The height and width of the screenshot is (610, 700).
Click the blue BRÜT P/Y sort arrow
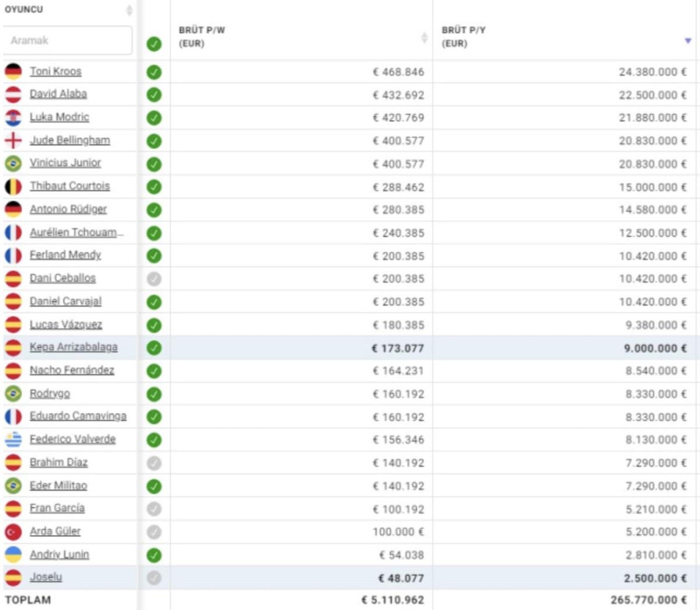[688, 40]
